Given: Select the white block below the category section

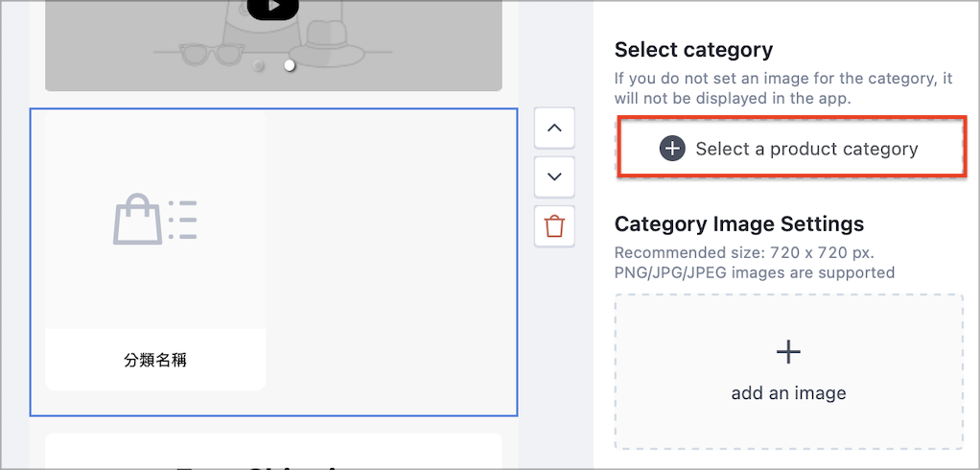Looking at the screenshot, I should (x=273, y=451).
